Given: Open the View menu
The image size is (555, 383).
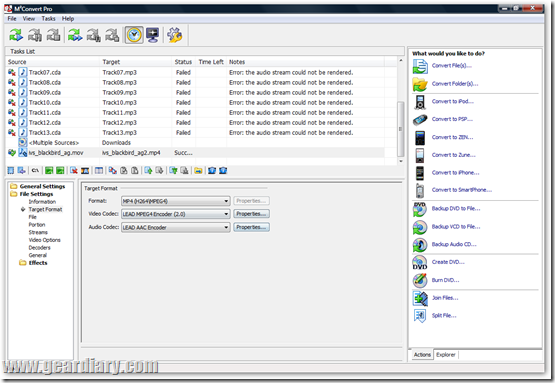Looking at the screenshot, I should 29,18.
